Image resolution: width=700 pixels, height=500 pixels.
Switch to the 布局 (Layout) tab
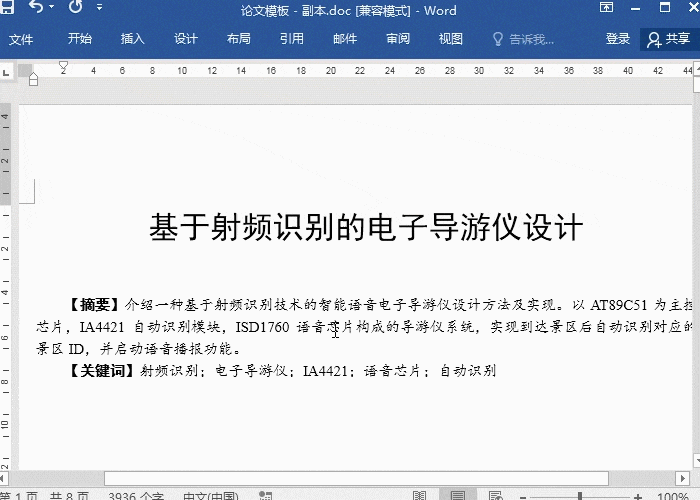pos(238,39)
